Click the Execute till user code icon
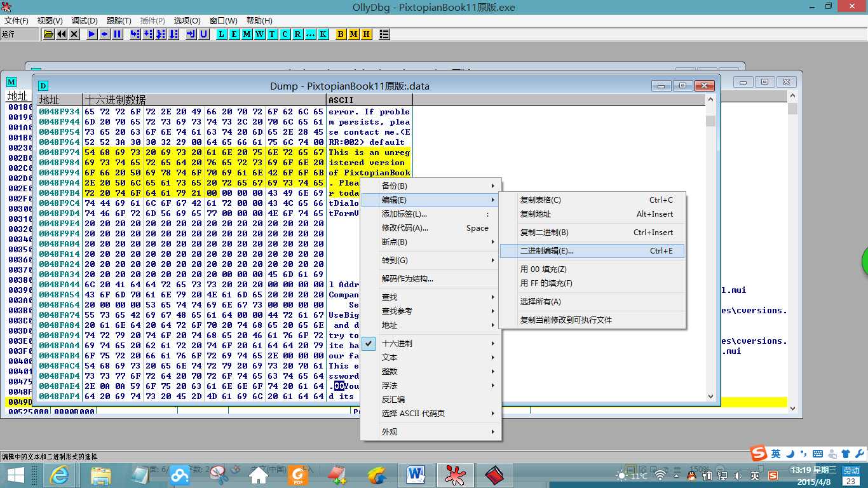This screenshot has height=488, width=868. point(203,34)
